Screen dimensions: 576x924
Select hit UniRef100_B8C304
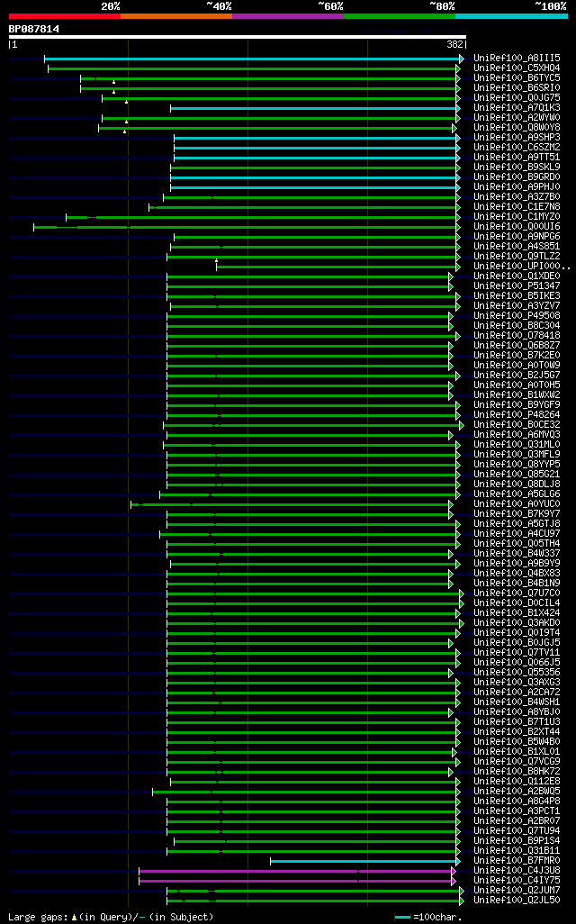coord(517,326)
